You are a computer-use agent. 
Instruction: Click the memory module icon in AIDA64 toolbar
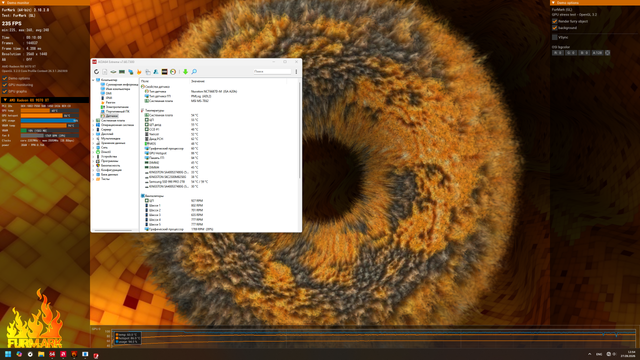pyautogui.click(x=122, y=72)
